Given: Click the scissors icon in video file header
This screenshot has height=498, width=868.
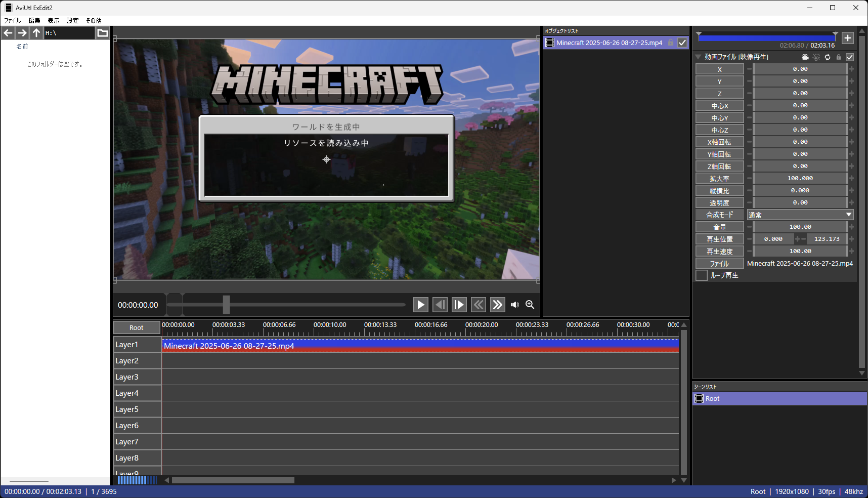Looking at the screenshot, I should (x=816, y=57).
